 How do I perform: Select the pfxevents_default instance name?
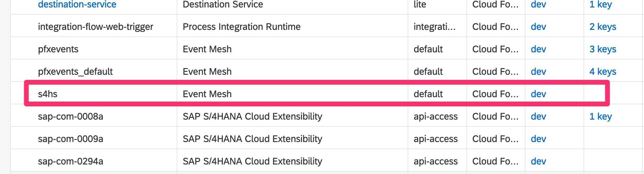(x=75, y=72)
